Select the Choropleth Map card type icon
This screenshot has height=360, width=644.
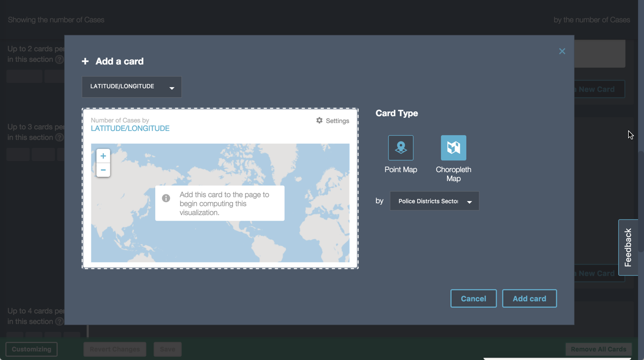(x=453, y=148)
